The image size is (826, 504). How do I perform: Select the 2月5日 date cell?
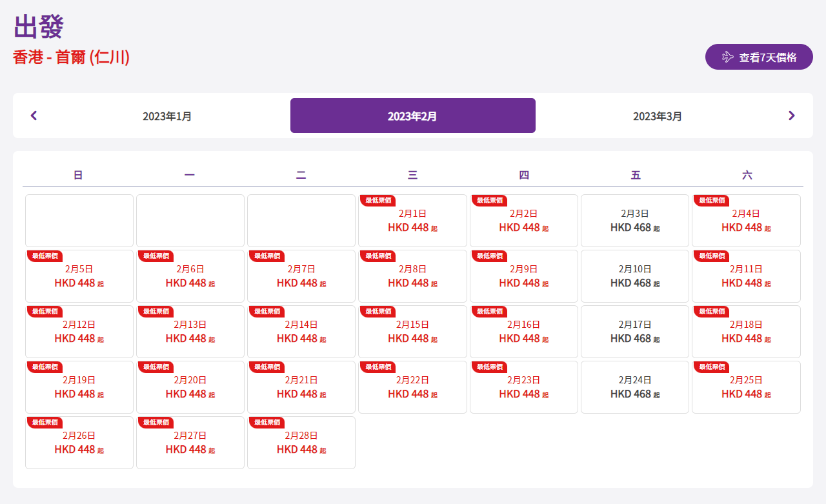click(79, 276)
